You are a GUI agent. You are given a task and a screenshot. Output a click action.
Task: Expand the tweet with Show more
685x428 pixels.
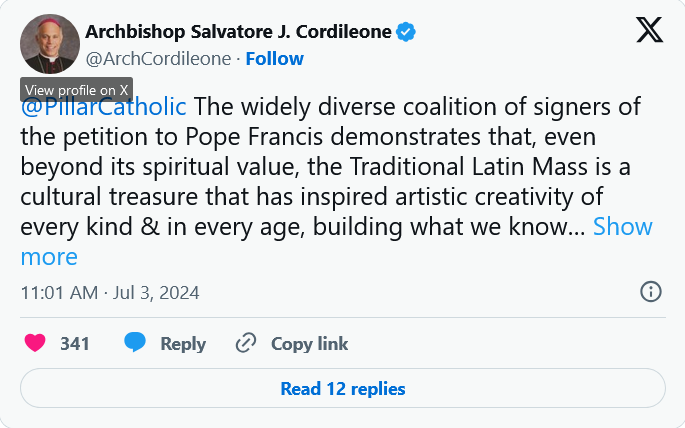coord(622,227)
